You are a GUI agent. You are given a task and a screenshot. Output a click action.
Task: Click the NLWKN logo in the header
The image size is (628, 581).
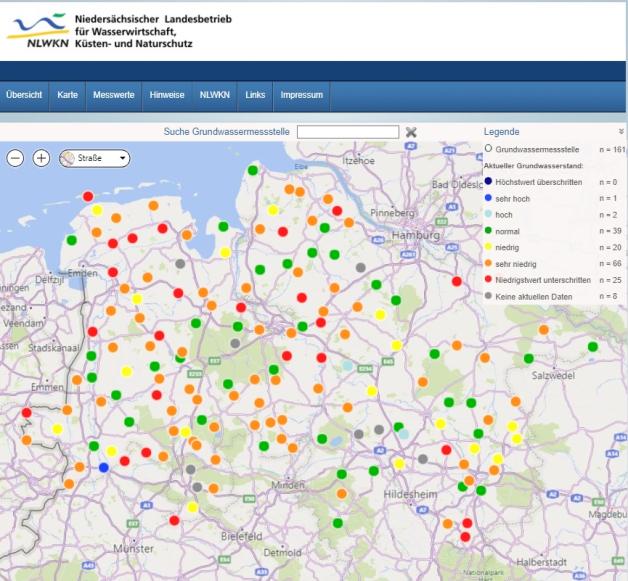click(36, 30)
